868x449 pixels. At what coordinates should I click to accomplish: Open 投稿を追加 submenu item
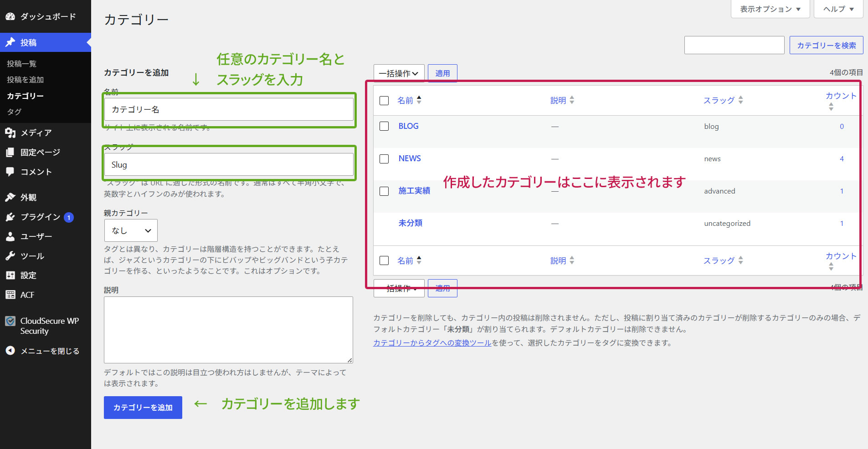pos(25,80)
